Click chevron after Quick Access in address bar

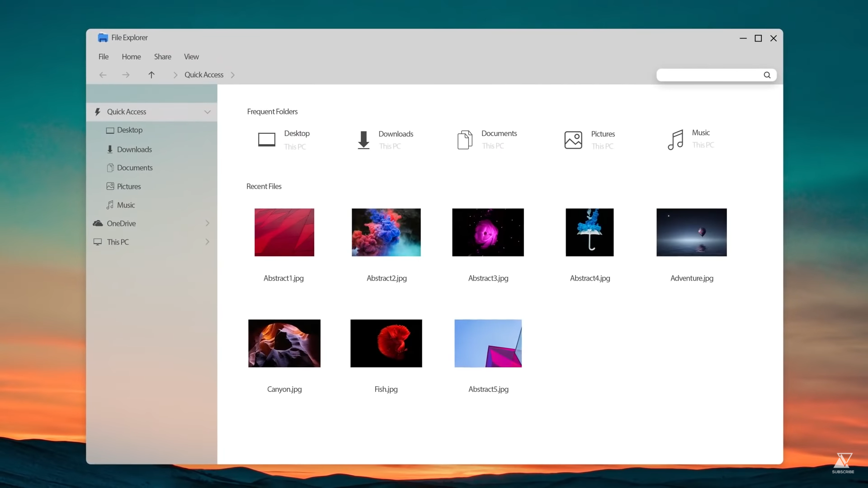[233, 75]
